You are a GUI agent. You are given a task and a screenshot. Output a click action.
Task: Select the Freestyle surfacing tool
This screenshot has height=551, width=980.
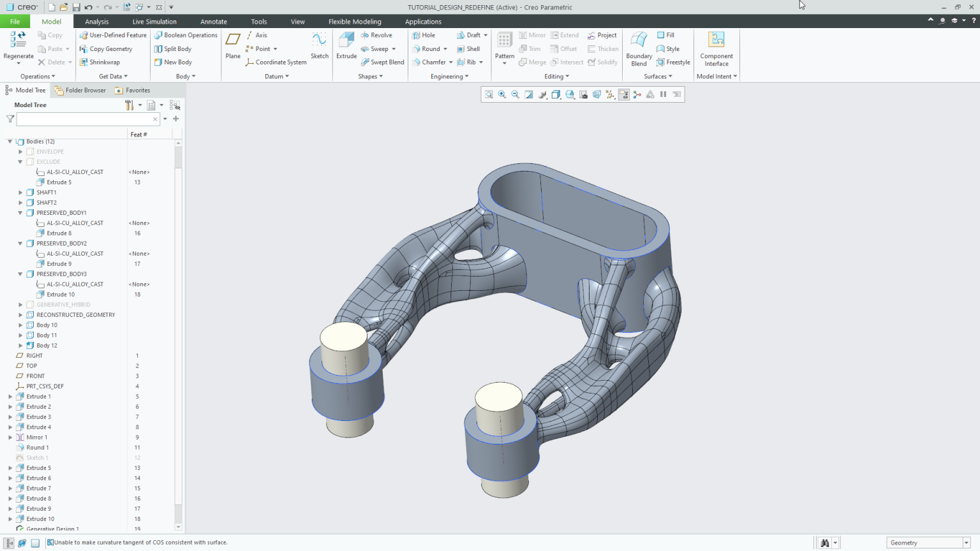tap(673, 62)
